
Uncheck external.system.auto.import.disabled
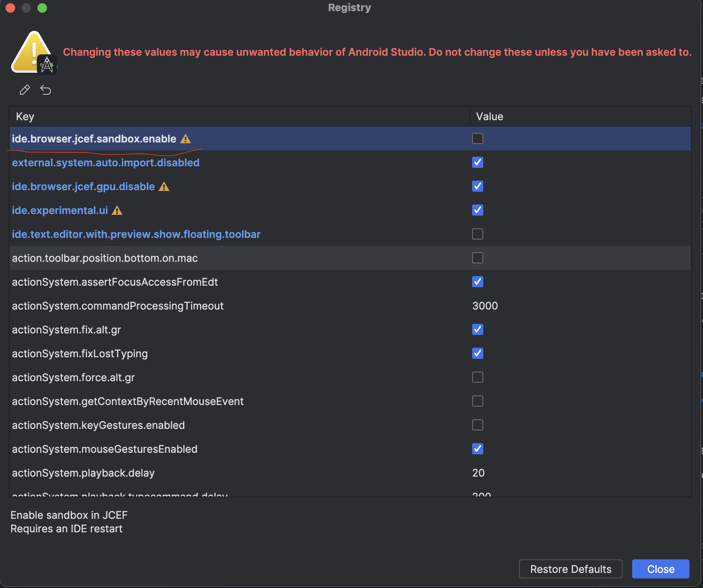tap(477, 162)
